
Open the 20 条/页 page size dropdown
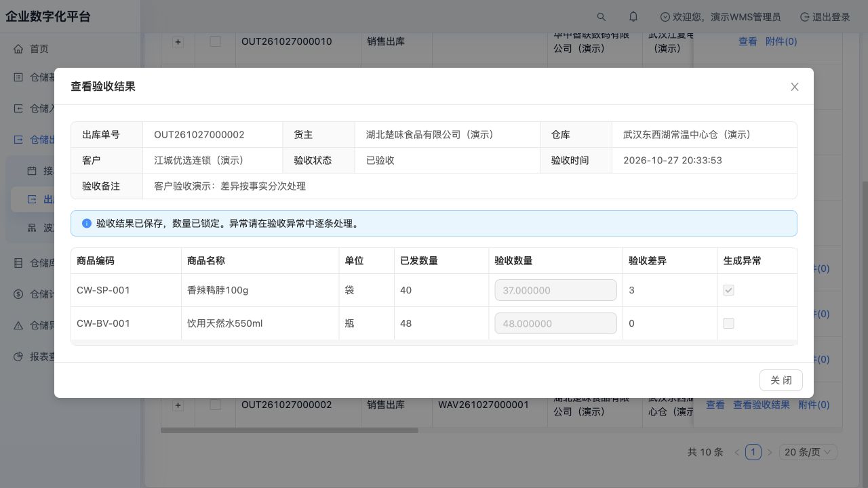[808, 452]
